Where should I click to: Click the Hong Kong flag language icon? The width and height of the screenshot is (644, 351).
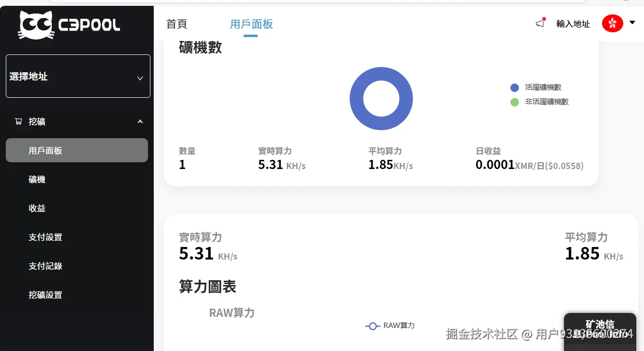tap(612, 23)
